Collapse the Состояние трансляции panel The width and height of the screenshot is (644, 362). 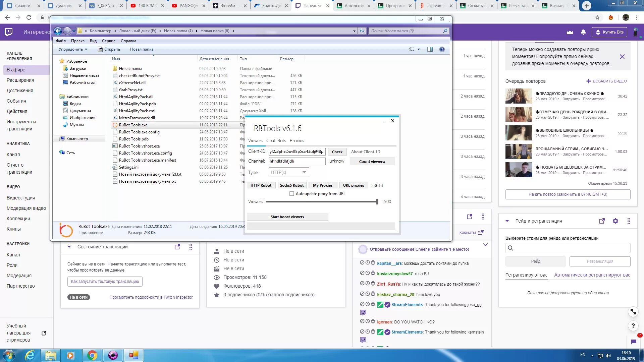pyautogui.click(x=69, y=247)
